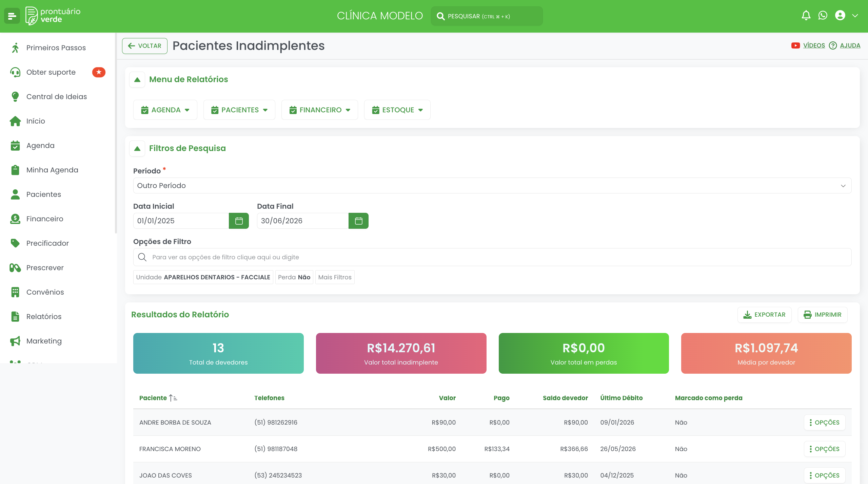Screen dimensions: 868x484
Task: Click the IMPRIMIR button
Action: [822, 315]
